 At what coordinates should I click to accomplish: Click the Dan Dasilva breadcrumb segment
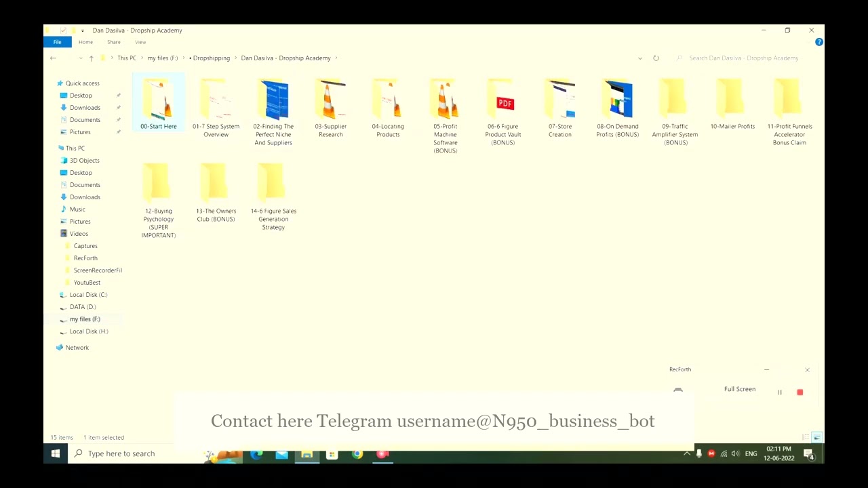coord(285,58)
